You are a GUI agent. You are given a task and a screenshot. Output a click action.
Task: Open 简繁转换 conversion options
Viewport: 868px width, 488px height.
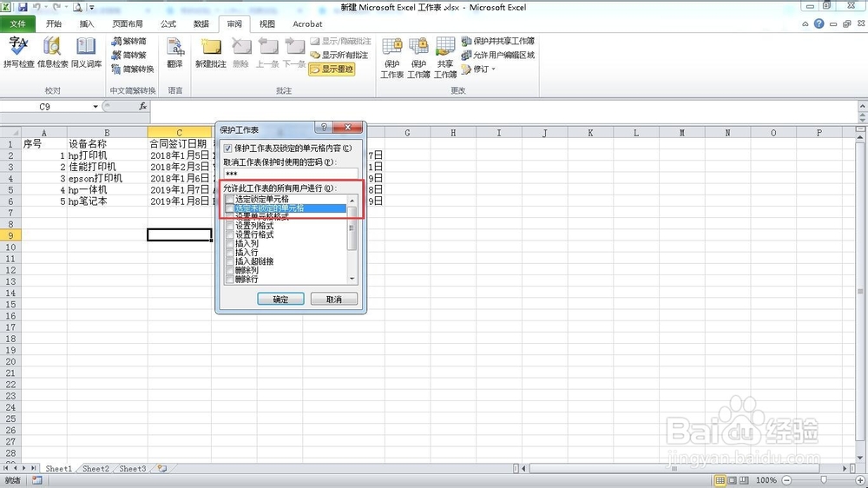[133, 69]
